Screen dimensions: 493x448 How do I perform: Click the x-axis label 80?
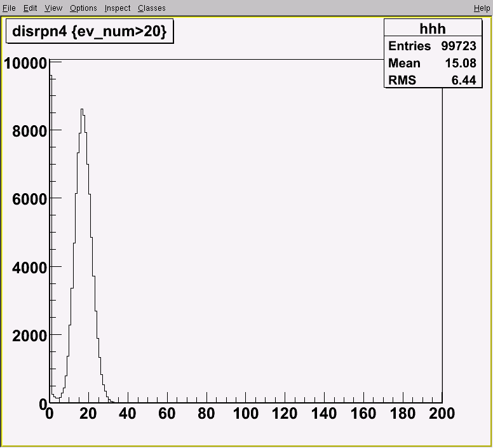(206, 414)
